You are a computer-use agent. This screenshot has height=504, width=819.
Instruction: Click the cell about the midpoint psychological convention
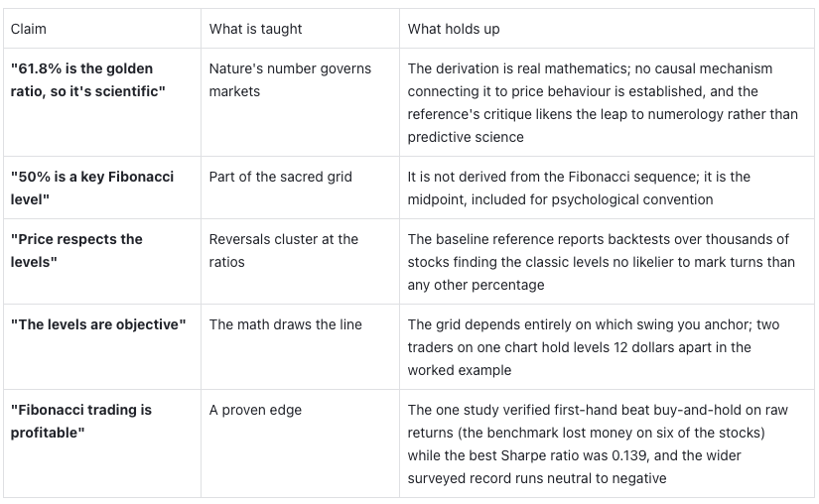[x=607, y=188]
